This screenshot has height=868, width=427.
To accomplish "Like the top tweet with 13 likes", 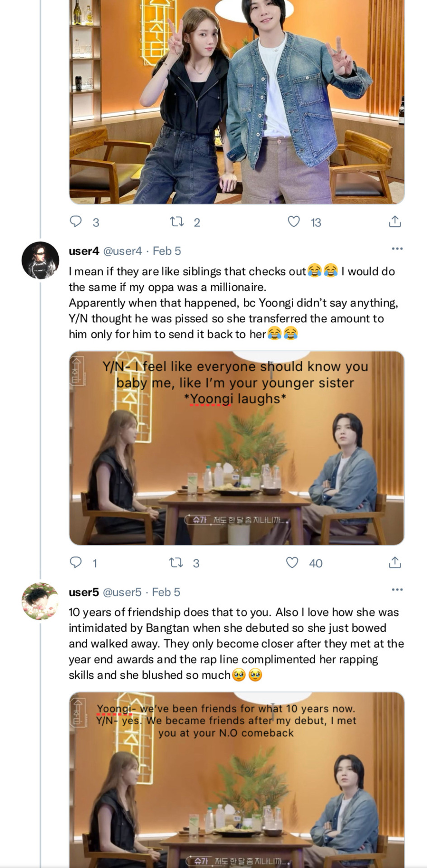I will [x=294, y=222].
